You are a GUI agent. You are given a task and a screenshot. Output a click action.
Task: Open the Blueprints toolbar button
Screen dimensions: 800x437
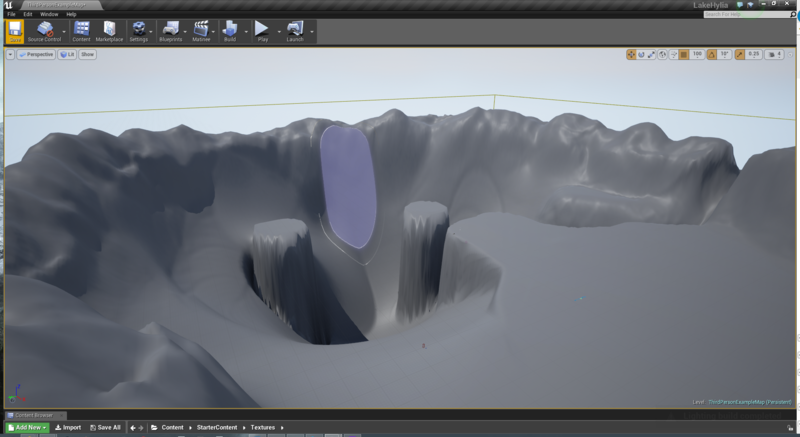click(171, 30)
